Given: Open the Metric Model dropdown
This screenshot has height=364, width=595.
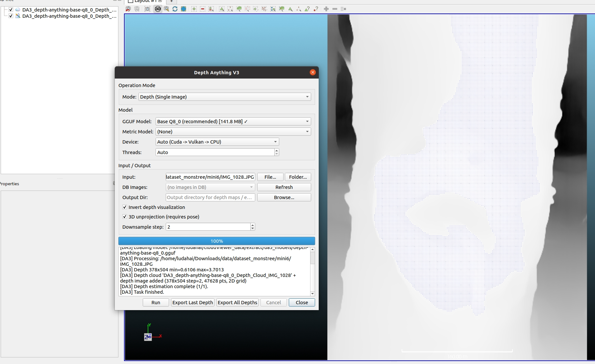Looking at the screenshot, I should pyautogui.click(x=233, y=132).
